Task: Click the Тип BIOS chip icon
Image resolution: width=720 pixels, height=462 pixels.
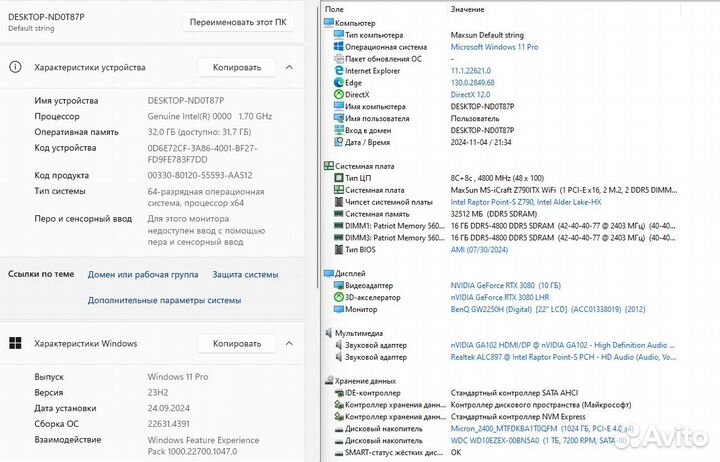Action: click(x=339, y=249)
